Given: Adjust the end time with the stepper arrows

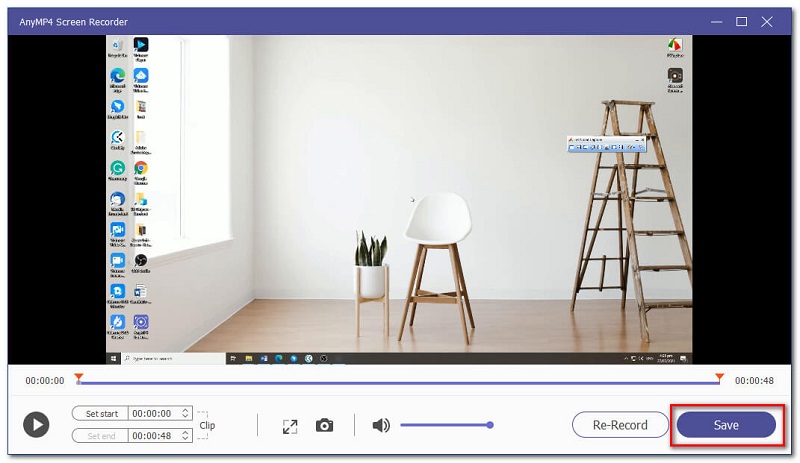Looking at the screenshot, I should point(186,436).
